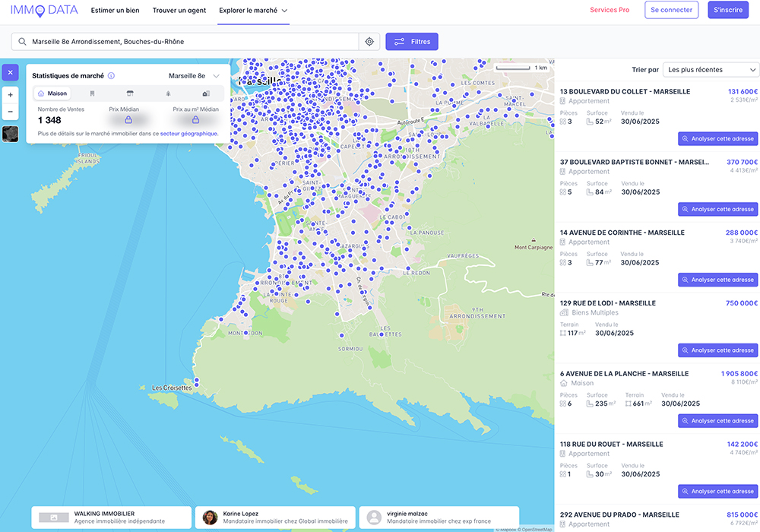Select the apartment building icon tab in statistics
Viewport: 760px width, 532px height.
(x=92, y=93)
